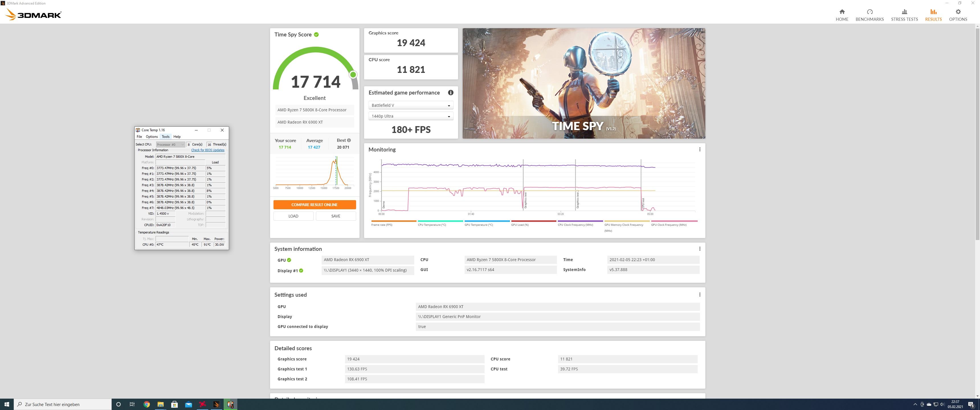The height and width of the screenshot is (410, 980).
Task: Open the volume speaker tray icon
Action: pos(942,404)
